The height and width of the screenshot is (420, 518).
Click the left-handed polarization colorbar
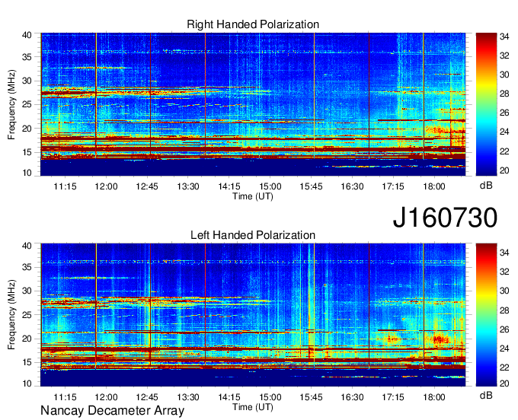point(486,315)
